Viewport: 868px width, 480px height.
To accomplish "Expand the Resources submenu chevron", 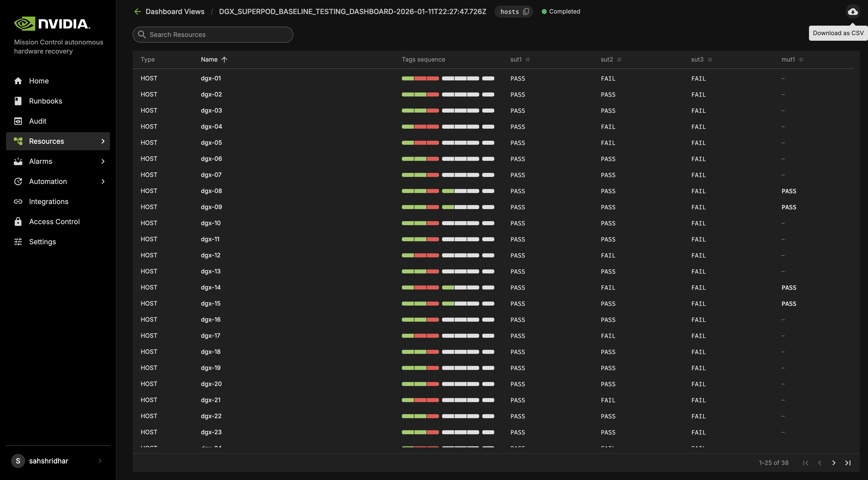I will click(103, 141).
